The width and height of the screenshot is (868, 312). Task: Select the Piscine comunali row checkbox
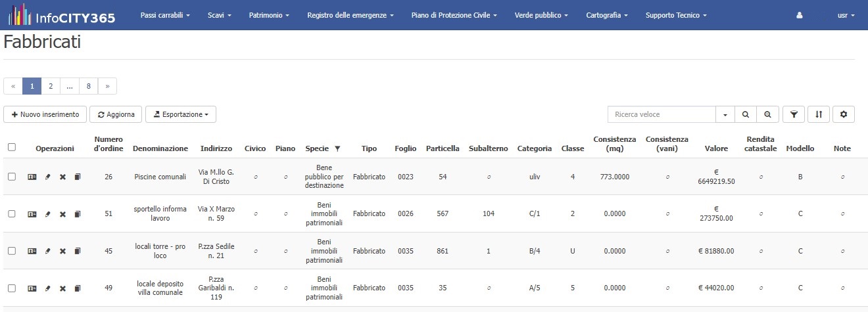point(12,177)
